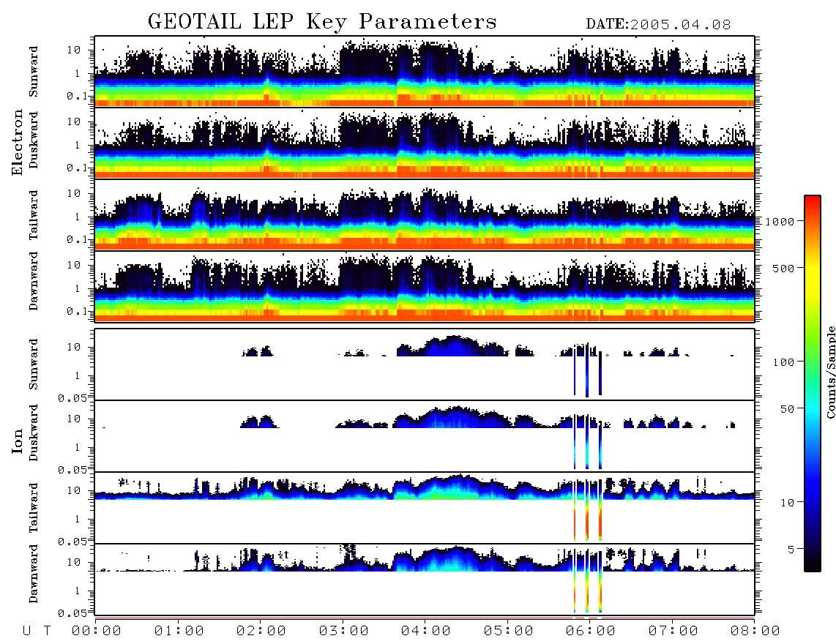The height and width of the screenshot is (644, 836).
Task: Select the Ion group label
Action: [17, 441]
